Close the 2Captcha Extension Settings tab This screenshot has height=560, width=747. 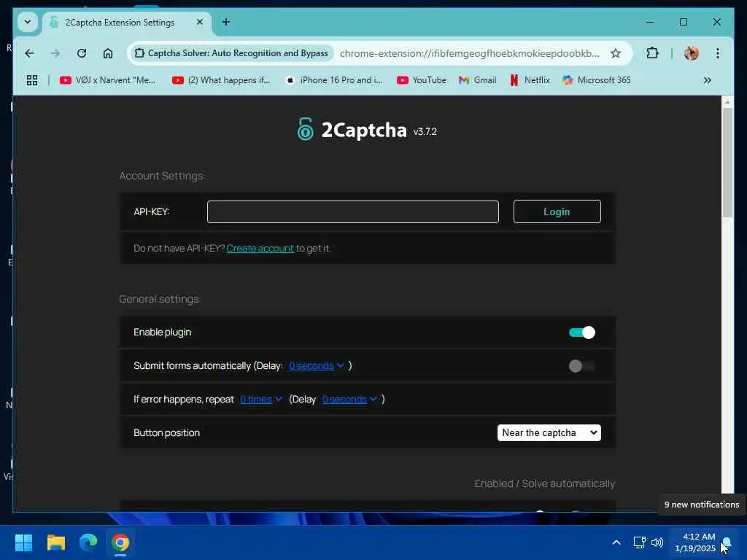coord(200,22)
